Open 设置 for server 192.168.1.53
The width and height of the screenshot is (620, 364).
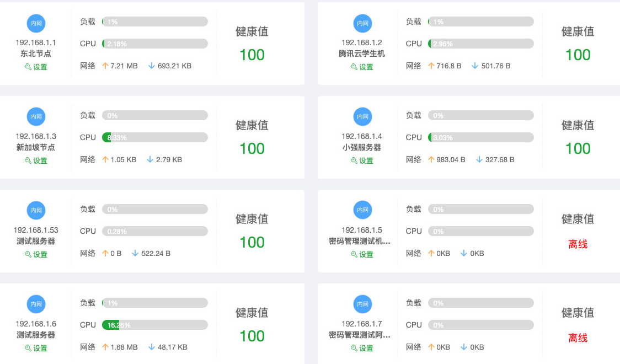click(36, 255)
